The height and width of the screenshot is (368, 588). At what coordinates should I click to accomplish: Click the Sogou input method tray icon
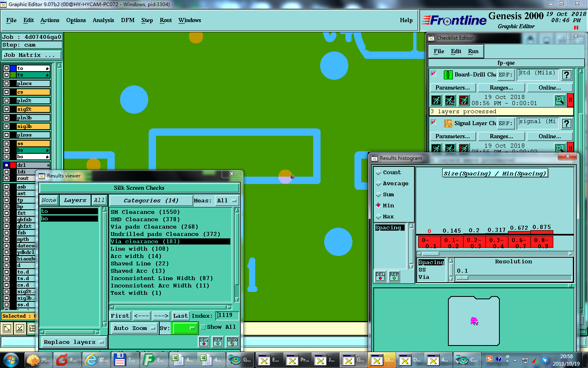(489, 359)
